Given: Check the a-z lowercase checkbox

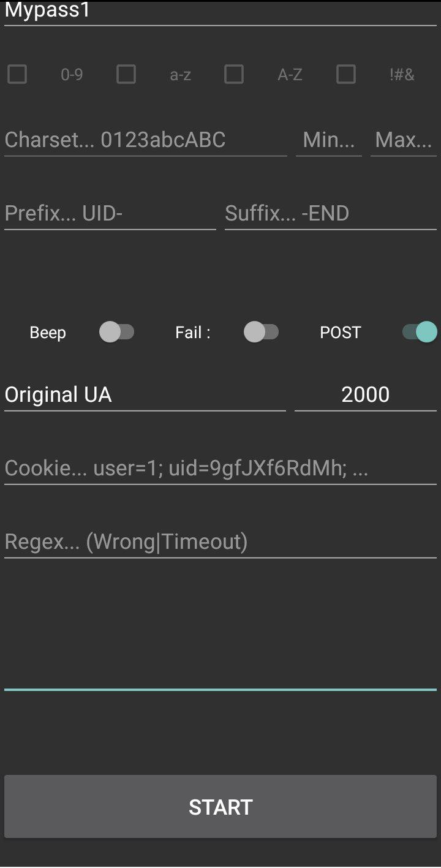Looking at the screenshot, I should 126,75.
